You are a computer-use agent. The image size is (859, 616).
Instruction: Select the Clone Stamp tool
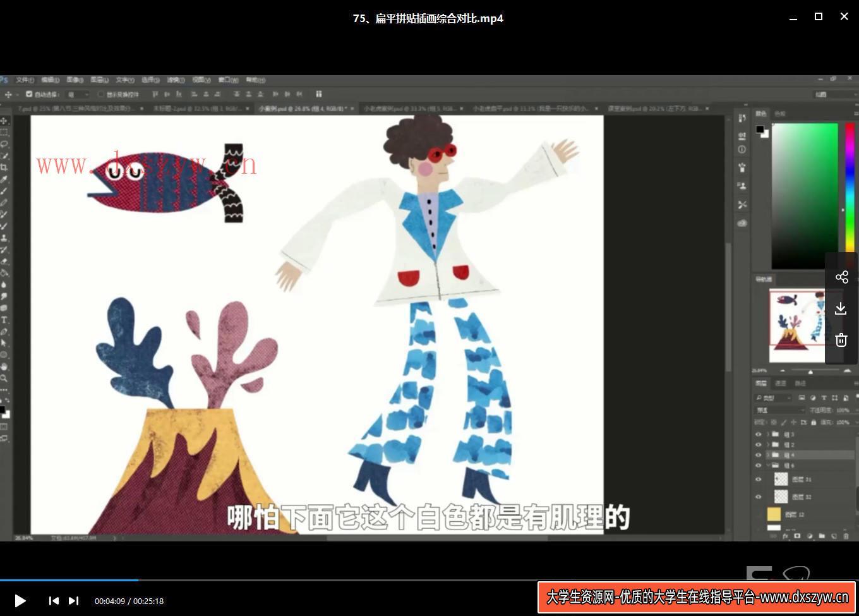point(4,238)
